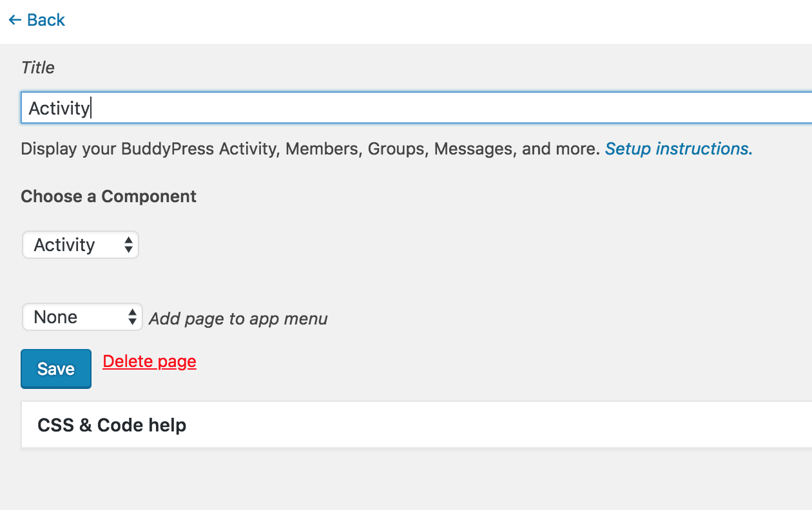Click the red Delete page link
This screenshot has width=812, height=510.
(150, 361)
